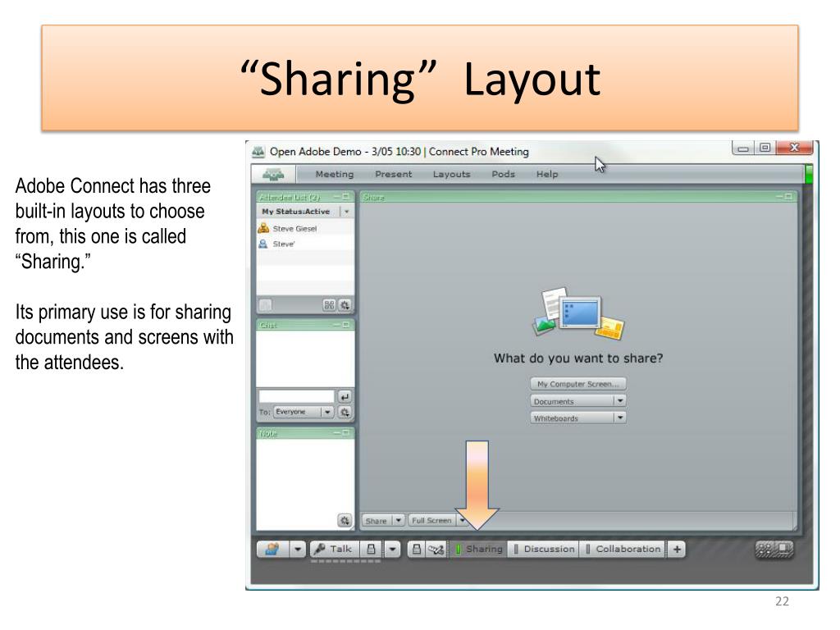Maximize the Attendee List pod

346,197
